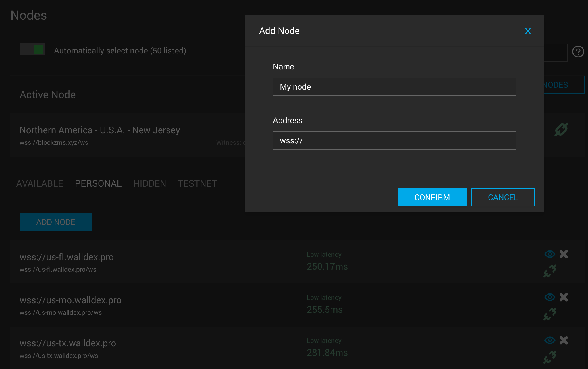Cancel the Add Node dialog
Image resolution: width=588 pixels, height=369 pixels.
coord(503,197)
